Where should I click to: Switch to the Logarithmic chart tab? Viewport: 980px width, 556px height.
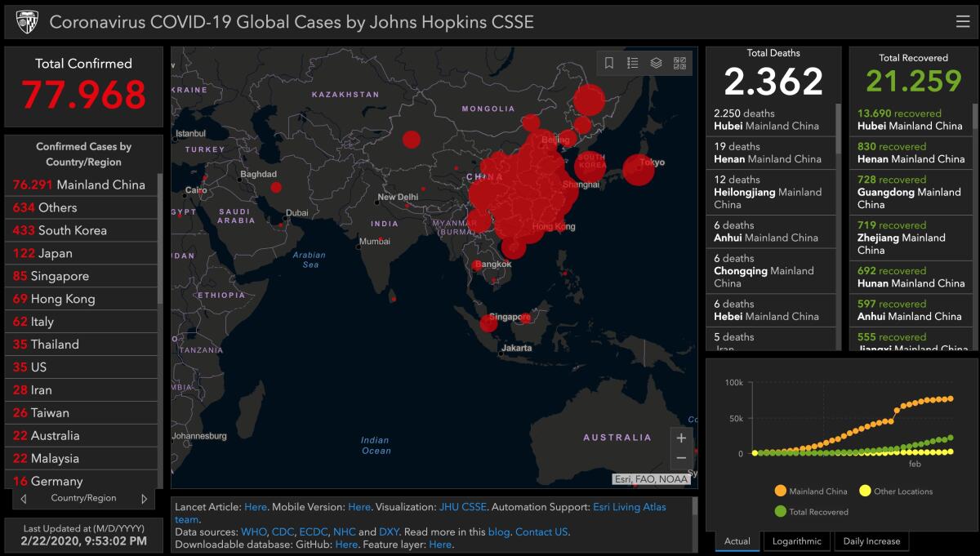coord(796,540)
